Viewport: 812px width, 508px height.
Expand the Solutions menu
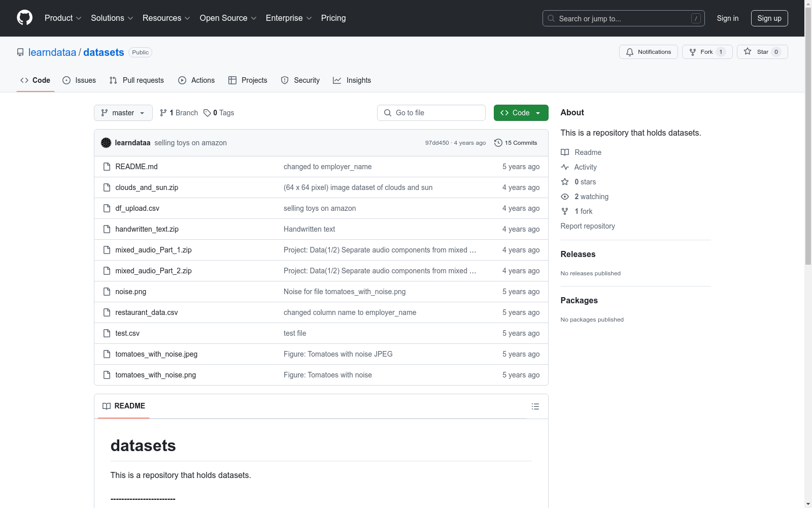tap(112, 18)
